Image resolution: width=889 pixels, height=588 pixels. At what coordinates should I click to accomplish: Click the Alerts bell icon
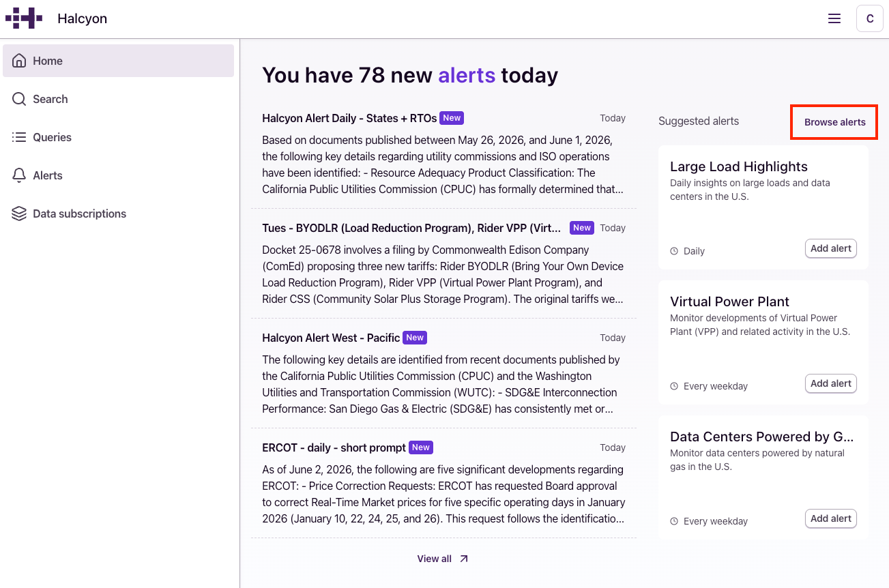tap(19, 175)
